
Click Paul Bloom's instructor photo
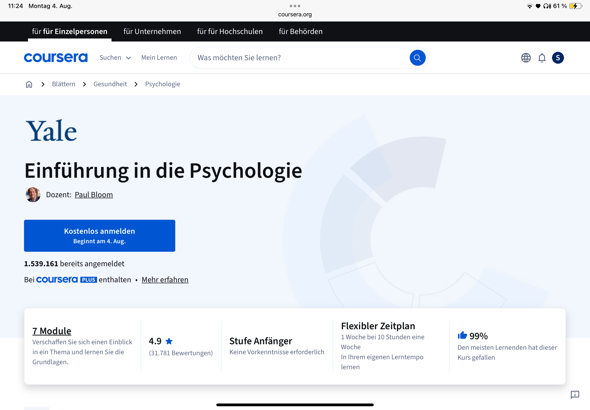tap(33, 194)
